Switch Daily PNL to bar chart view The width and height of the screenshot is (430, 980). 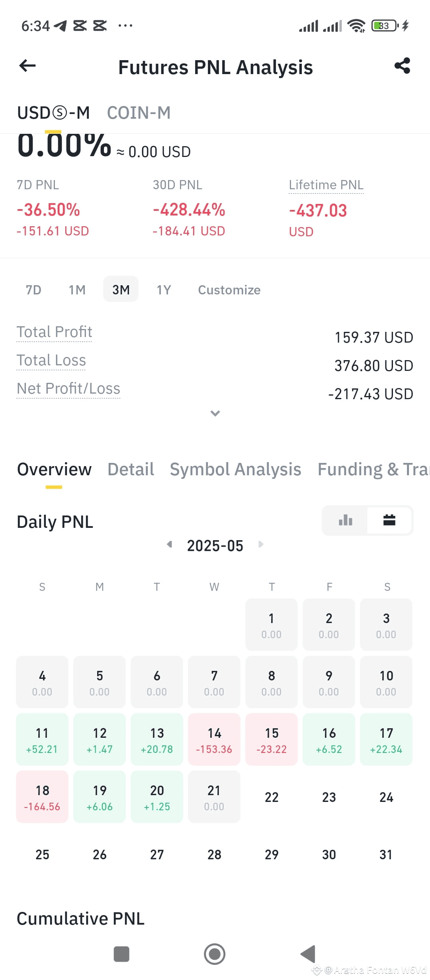coord(345,520)
